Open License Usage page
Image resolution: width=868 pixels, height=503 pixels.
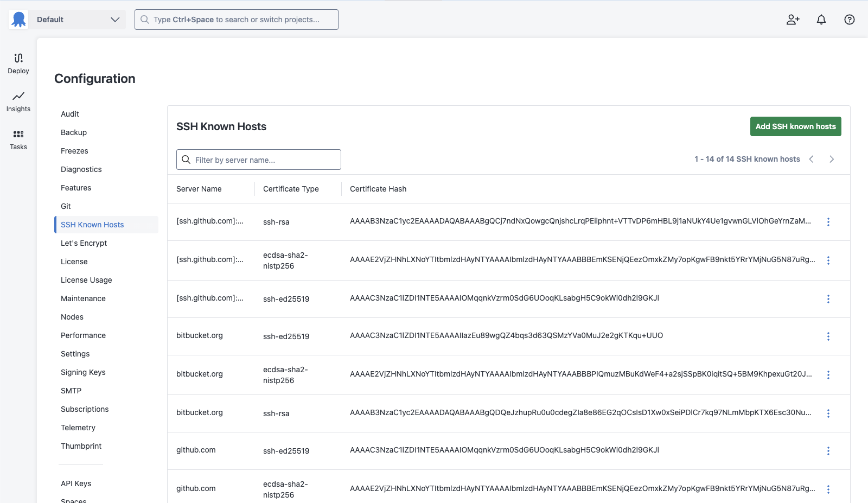coord(86,280)
